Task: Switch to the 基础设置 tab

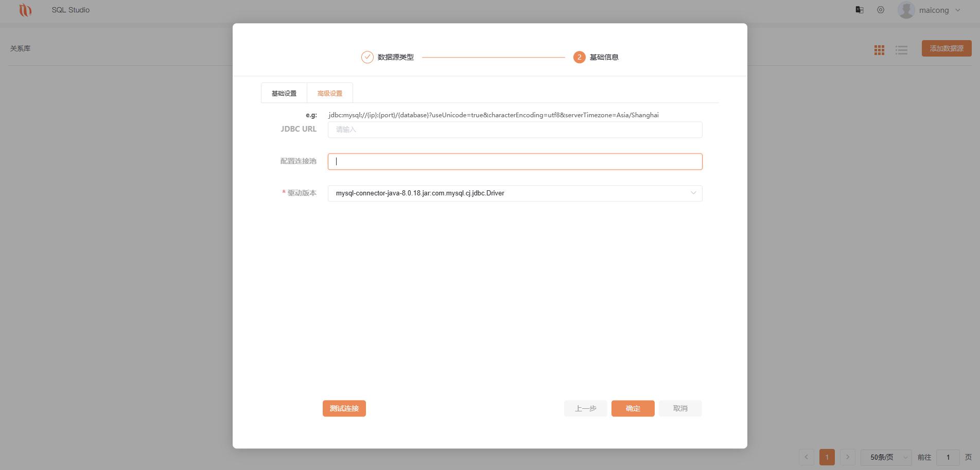Action: tap(284, 93)
